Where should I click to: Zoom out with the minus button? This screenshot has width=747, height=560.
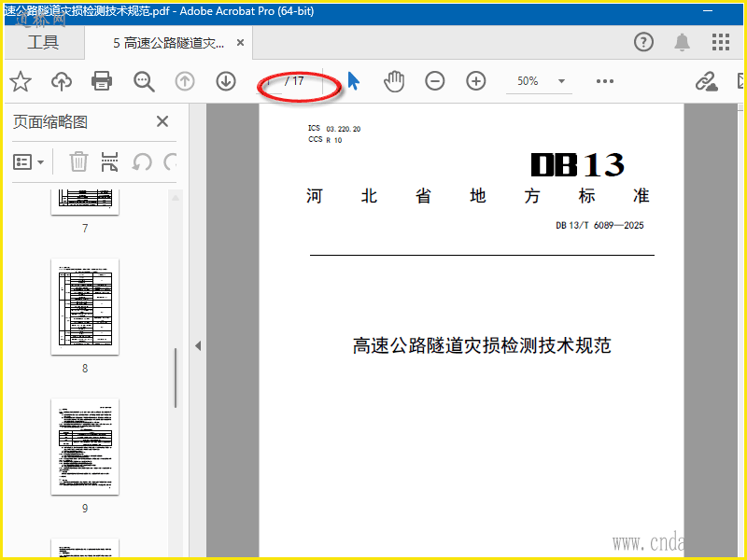435,81
